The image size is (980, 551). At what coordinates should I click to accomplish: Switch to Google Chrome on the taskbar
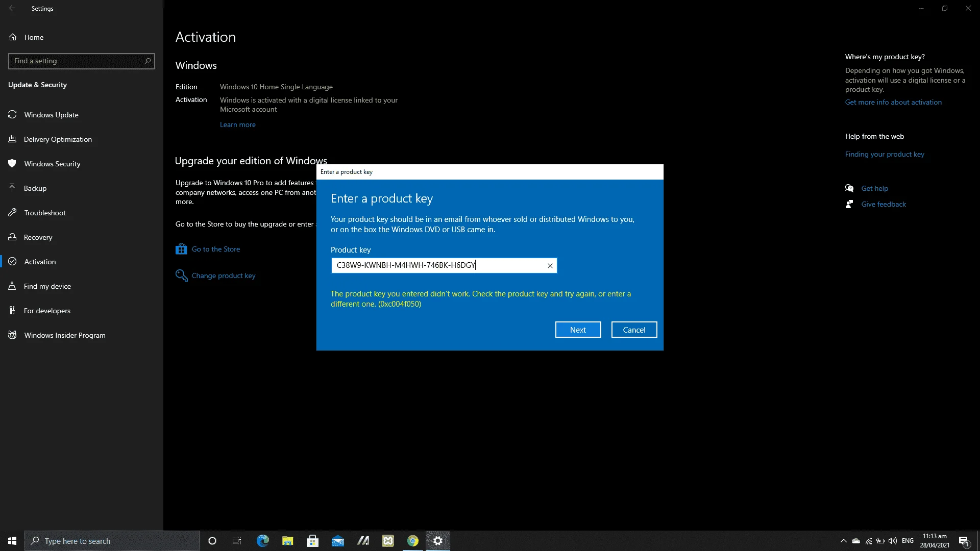(413, 541)
